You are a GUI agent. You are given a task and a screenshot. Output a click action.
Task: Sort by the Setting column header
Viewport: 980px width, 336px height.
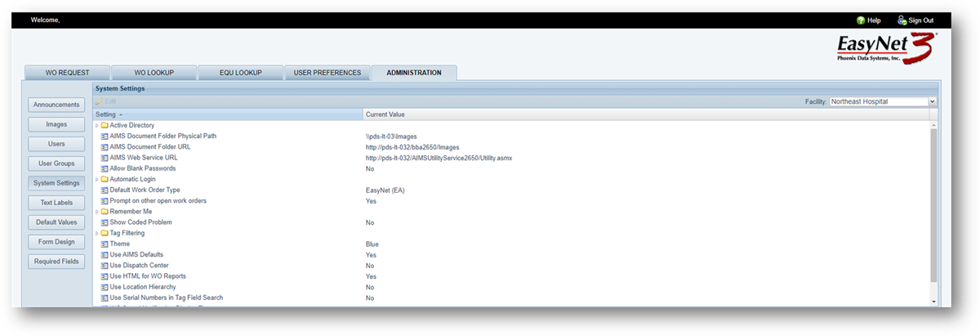pos(105,114)
